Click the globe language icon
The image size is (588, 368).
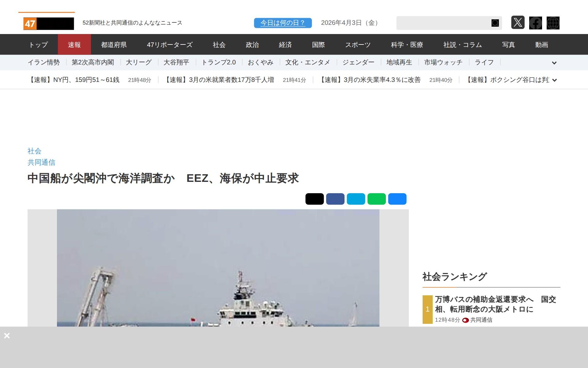[x=553, y=23]
